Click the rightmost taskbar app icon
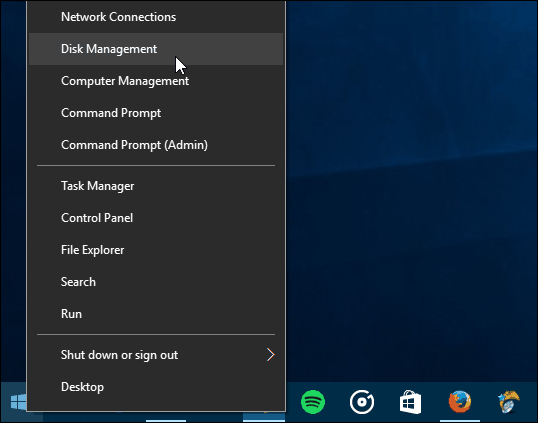The image size is (538, 423). 508,401
